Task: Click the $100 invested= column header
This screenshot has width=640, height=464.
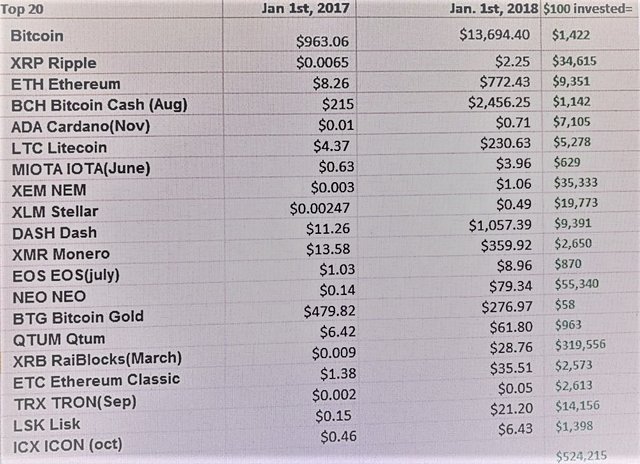Action: tap(589, 12)
